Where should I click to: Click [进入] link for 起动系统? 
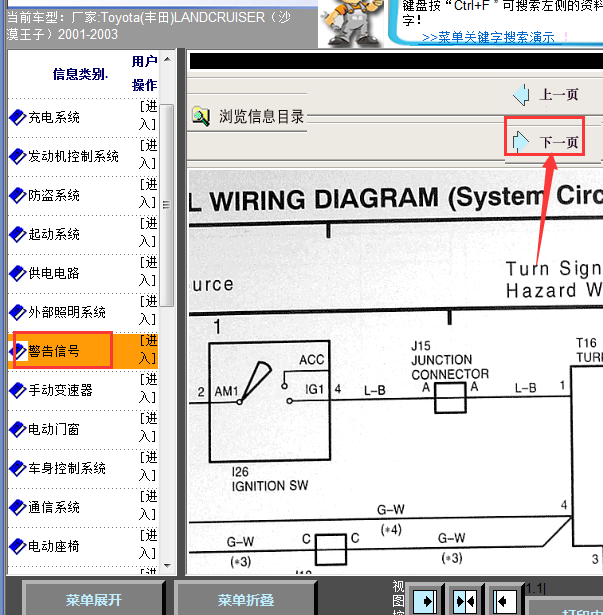click(147, 233)
